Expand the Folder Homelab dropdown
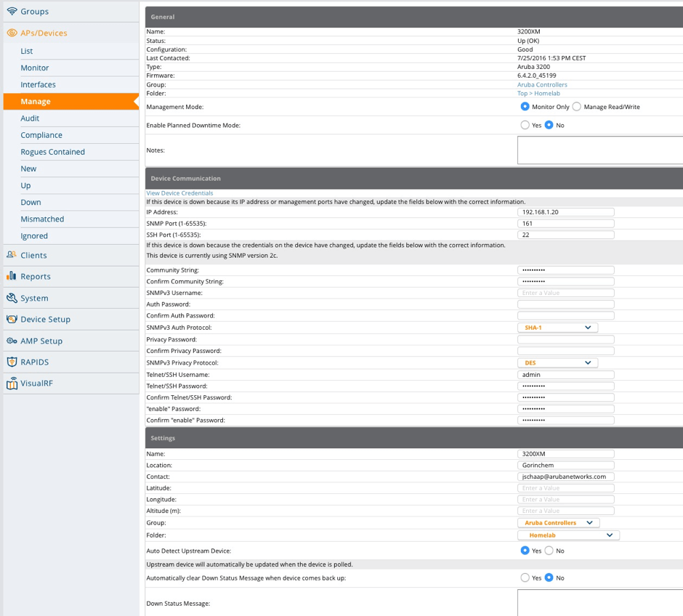The width and height of the screenshot is (683, 616). pos(568,535)
